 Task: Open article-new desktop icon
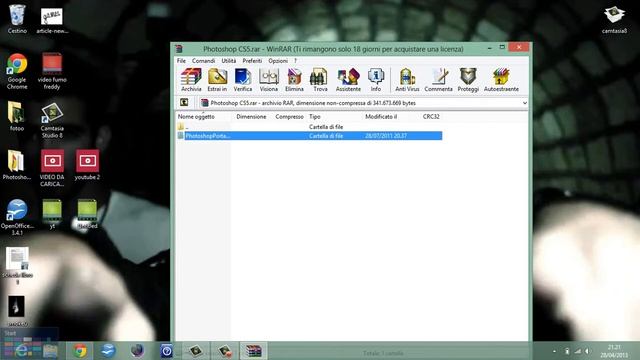(52, 20)
